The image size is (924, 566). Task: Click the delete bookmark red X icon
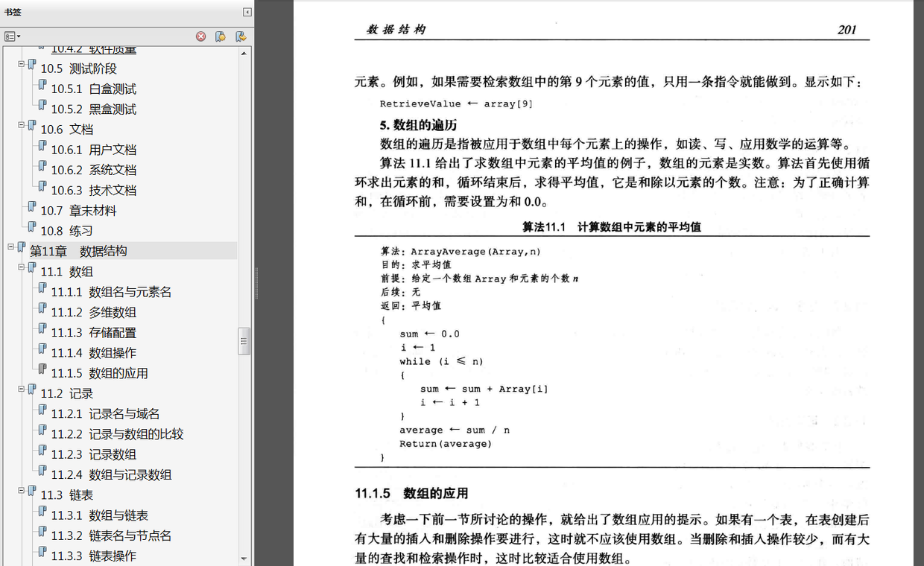[x=201, y=36]
